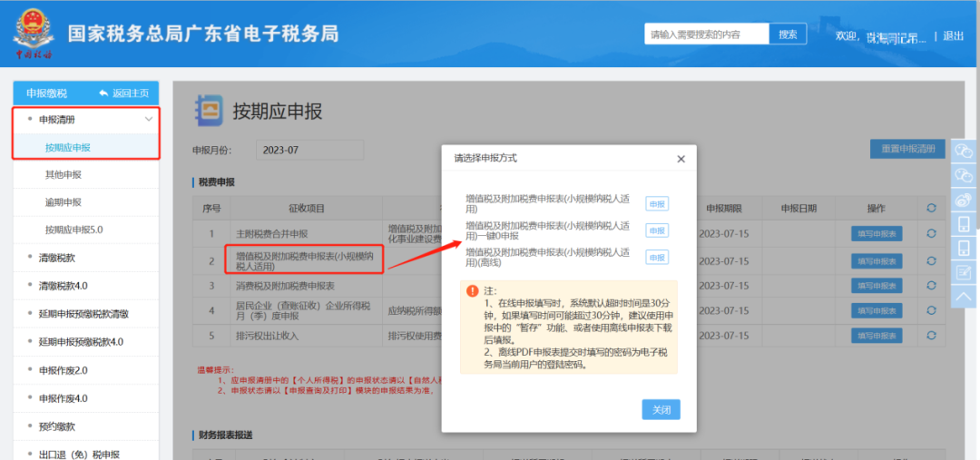Open the topmost WeChat icon in floating bar
980x460 pixels.
tap(965, 151)
